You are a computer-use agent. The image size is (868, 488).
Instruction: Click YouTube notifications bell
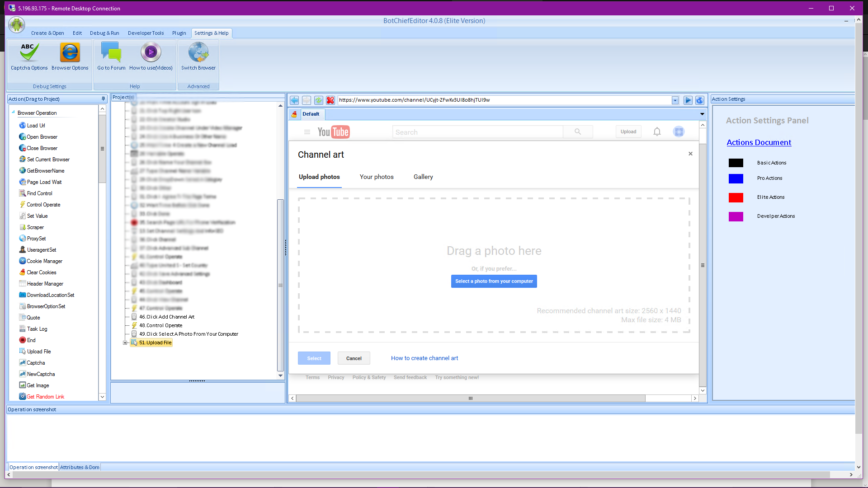[x=657, y=131]
